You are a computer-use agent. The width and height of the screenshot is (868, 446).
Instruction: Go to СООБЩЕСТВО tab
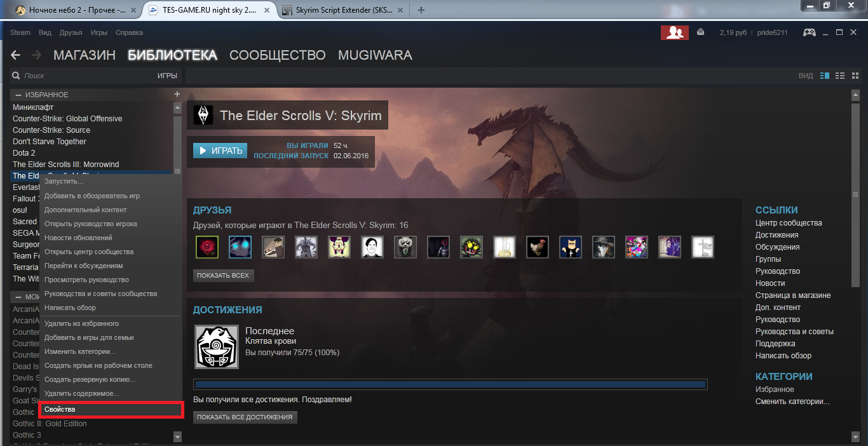(278, 55)
